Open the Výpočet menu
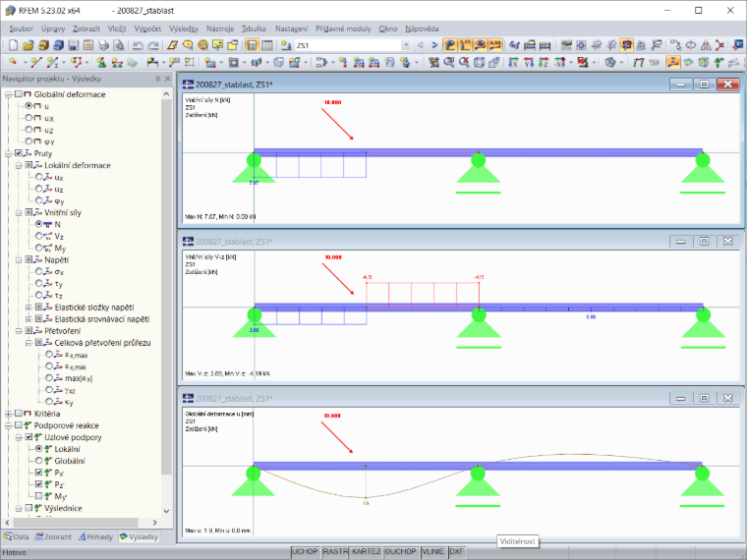Image resolution: width=747 pixels, height=560 pixels. coord(147,28)
